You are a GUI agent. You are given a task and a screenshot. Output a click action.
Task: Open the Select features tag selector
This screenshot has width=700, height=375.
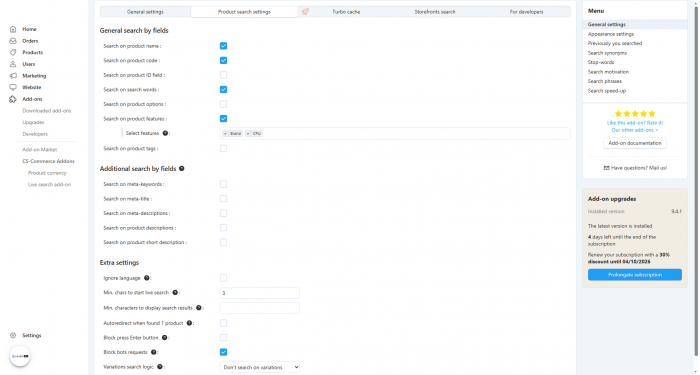[395, 133]
